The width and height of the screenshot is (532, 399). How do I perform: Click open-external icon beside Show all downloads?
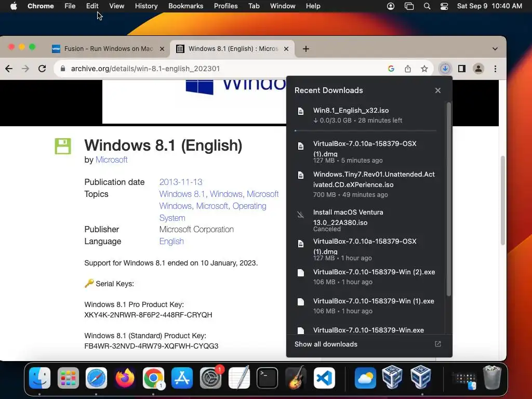(438, 344)
